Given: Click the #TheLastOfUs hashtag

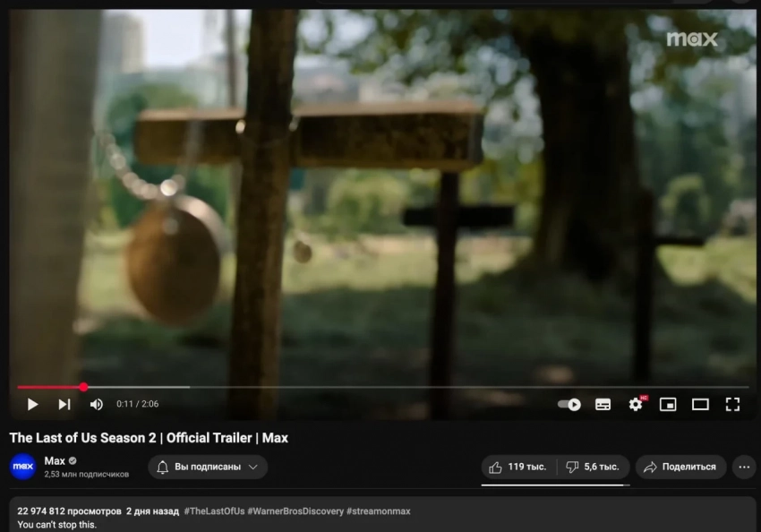Looking at the screenshot, I should tap(215, 511).
